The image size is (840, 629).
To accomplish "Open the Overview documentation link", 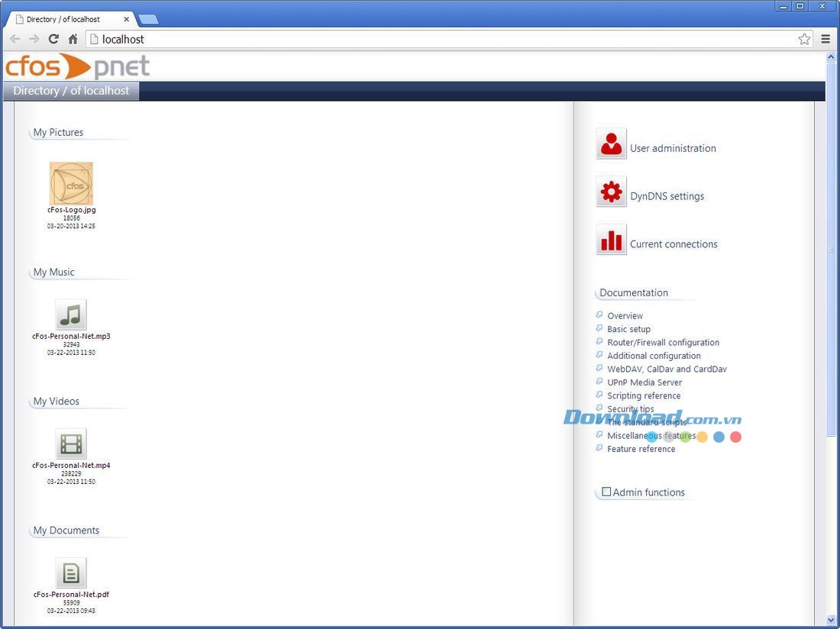I will point(625,316).
